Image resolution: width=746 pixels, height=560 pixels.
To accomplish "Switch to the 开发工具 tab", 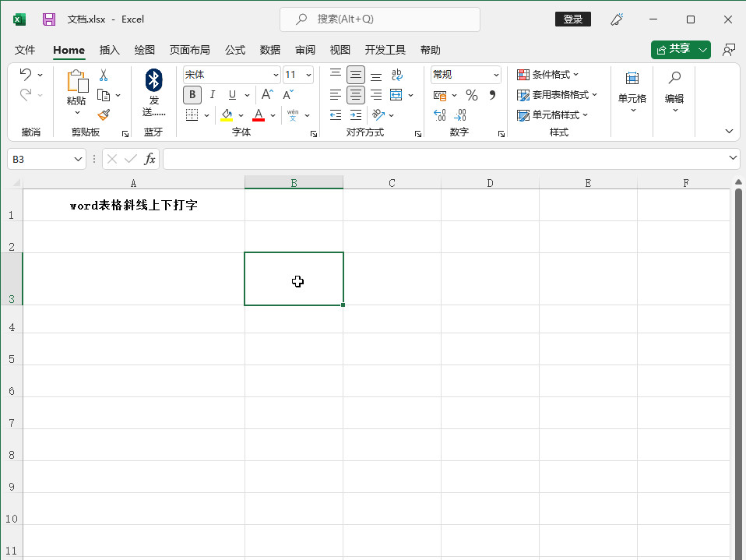I will tap(385, 50).
